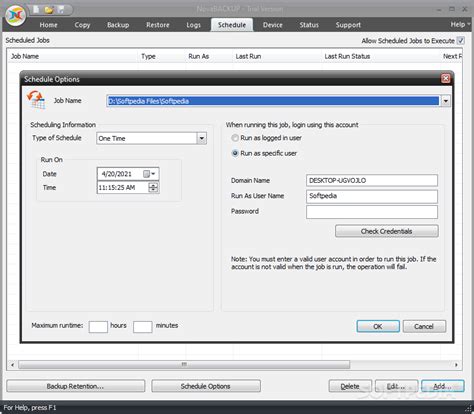
Task: Open the Help menu
Action: (x=460, y=24)
